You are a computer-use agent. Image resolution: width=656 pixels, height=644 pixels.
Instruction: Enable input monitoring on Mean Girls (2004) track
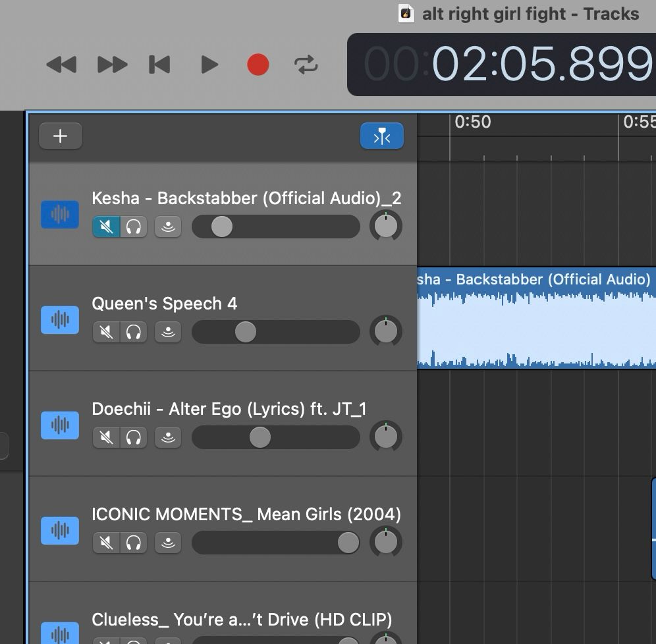tap(168, 543)
